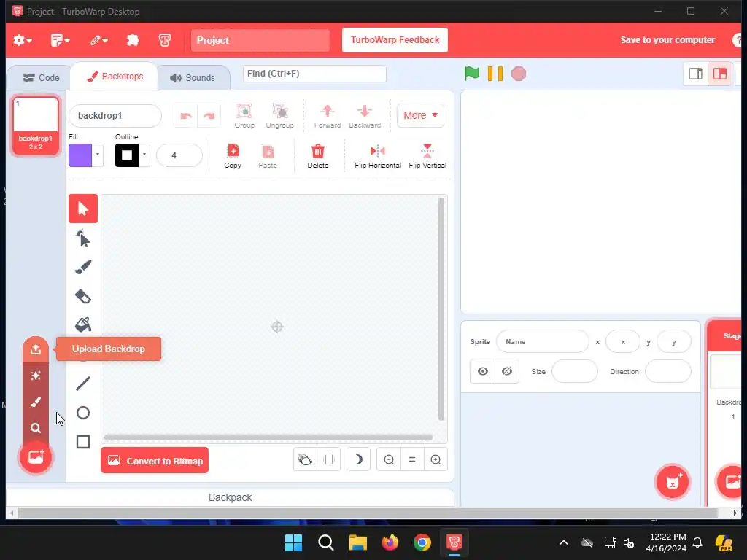Viewport: 747px width, 560px height.
Task: Click the Redo arrow
Action: [x=209, y=116]
